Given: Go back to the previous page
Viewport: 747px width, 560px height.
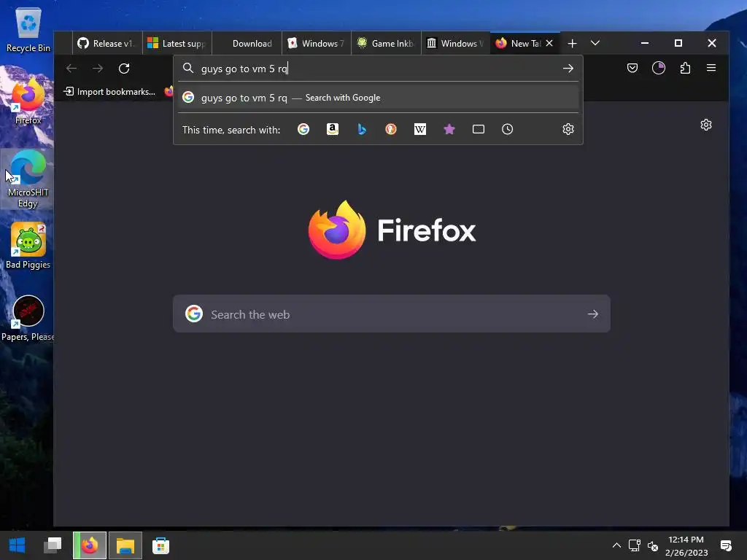Looking at the screenshot, I should click(71, 69).
